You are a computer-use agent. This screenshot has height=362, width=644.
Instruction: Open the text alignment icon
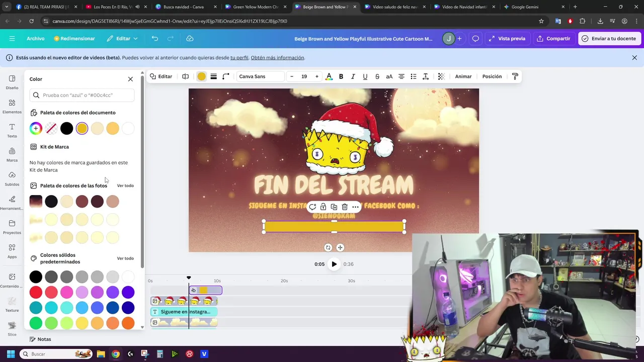coord(401,76)
